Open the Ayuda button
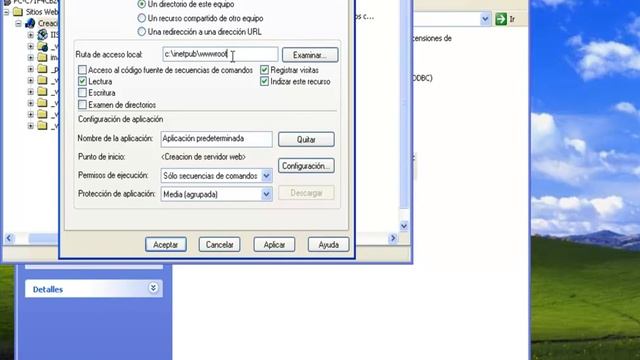640x360 pixels. [x=329, y=244]
